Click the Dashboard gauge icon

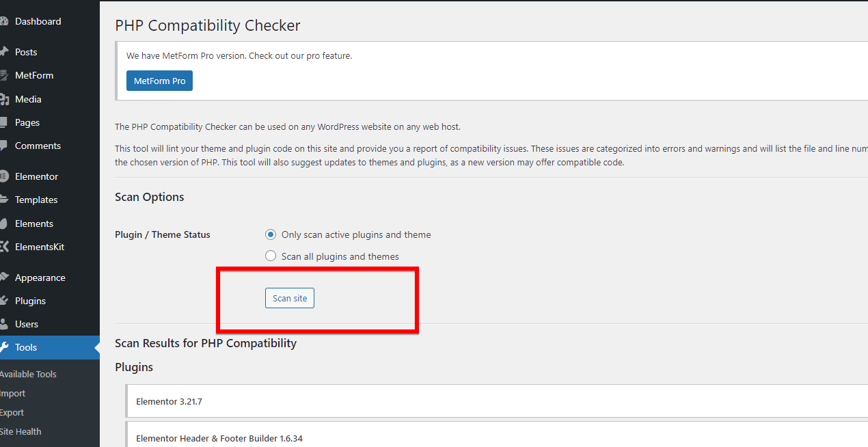(x=3, y=22)
